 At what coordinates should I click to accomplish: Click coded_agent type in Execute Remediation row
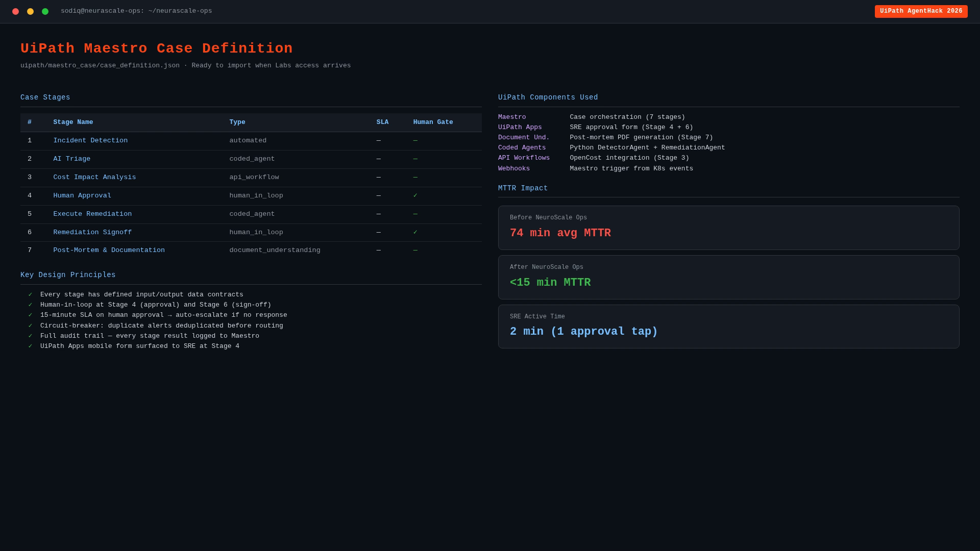[x=252, y=214]
